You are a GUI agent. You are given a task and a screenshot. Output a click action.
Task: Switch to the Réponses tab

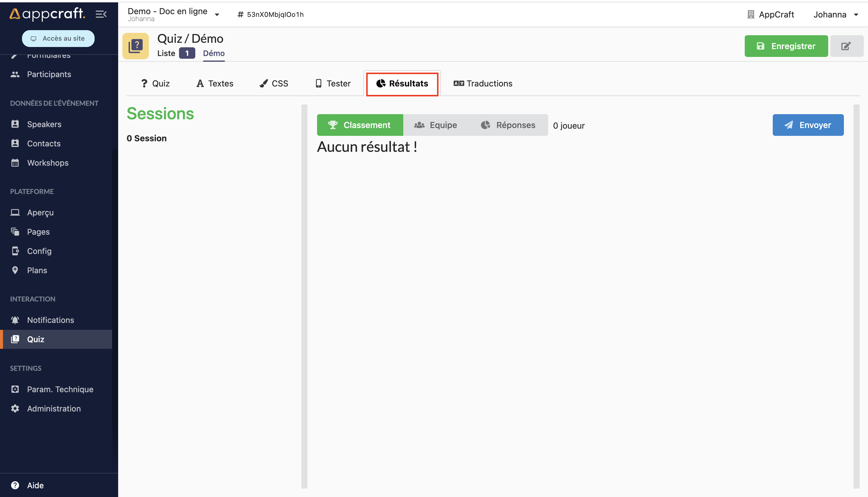coord(508,124)
